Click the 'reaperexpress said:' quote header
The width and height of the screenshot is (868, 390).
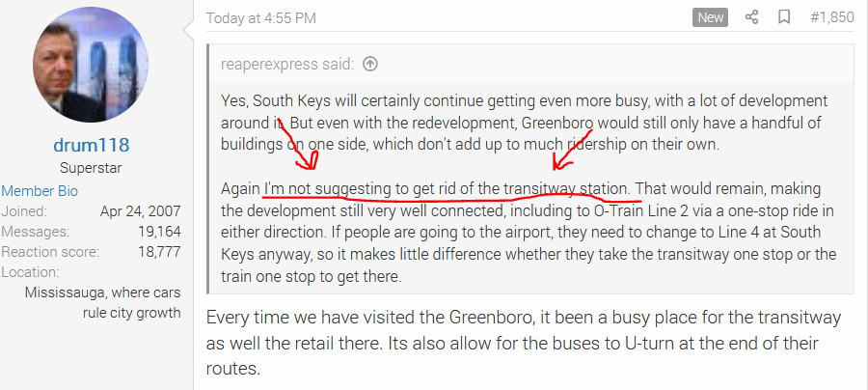(286, 64)
